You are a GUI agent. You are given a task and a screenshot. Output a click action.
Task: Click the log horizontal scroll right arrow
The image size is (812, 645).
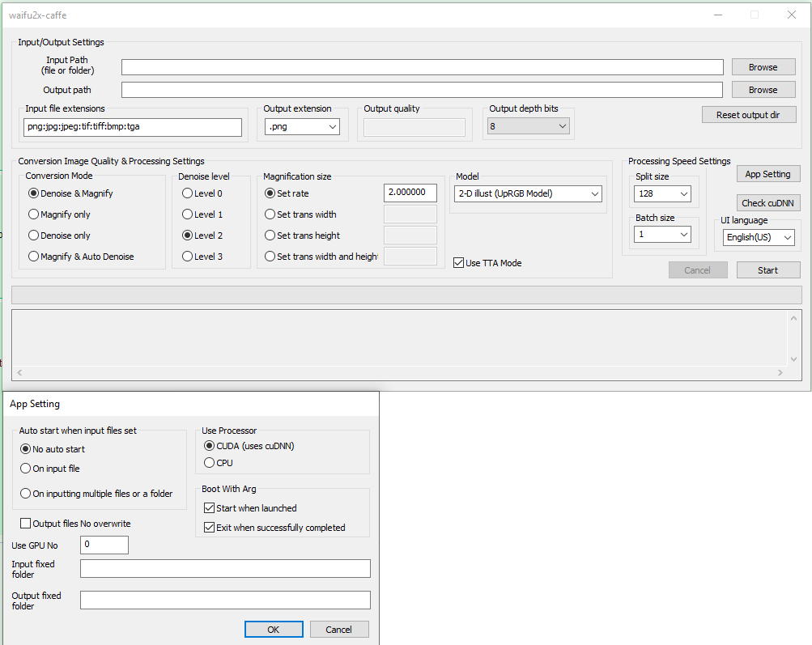click(780, 373)
